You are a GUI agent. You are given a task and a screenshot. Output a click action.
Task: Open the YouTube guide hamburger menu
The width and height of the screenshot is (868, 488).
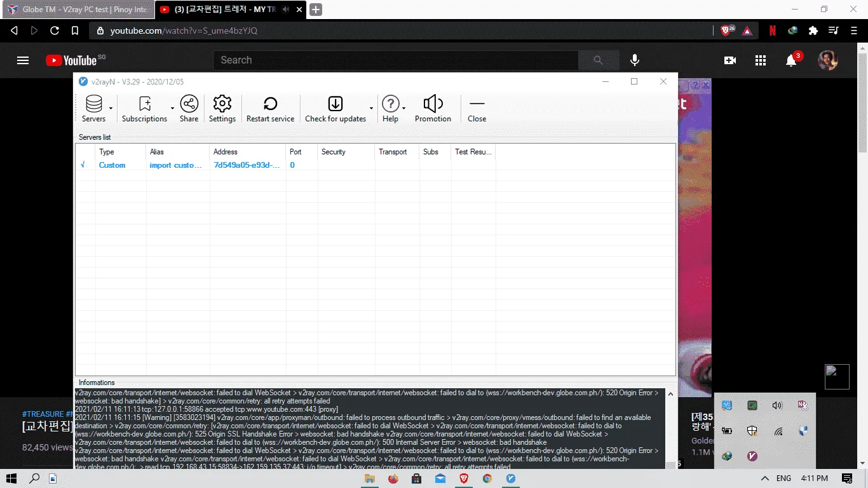pyautogui.click(x=23, y=60)
